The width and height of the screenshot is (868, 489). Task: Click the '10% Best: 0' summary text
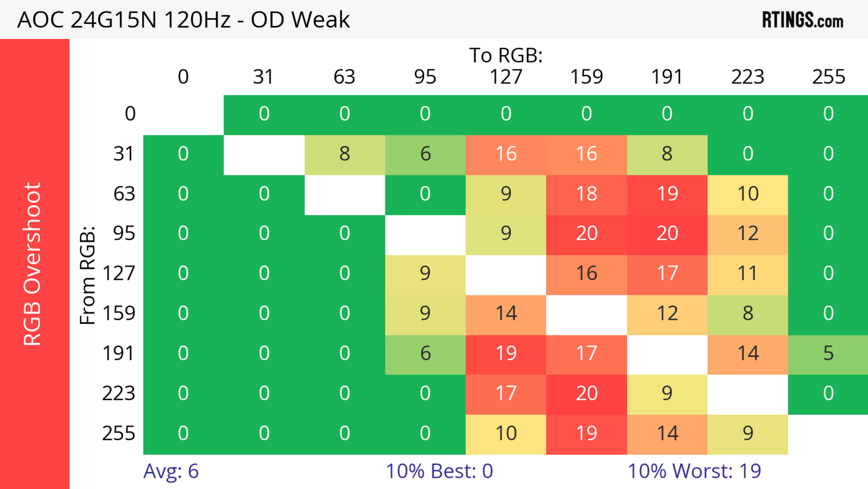click(439, 471)
